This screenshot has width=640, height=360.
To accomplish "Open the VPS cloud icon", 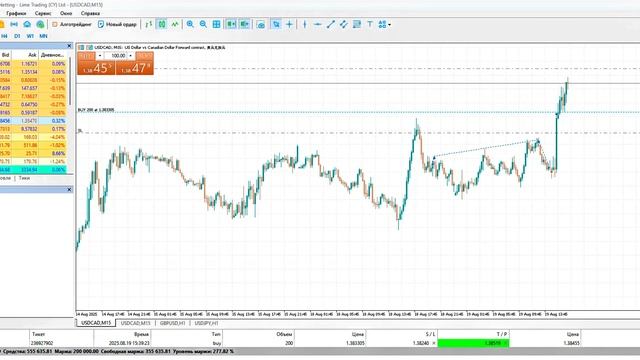I will 27,24.
